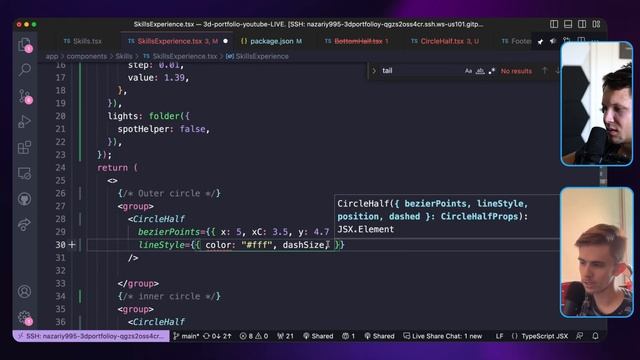Screen dimensions: 640x360
Task: Click the sync changes indicator 0↓ 2↑
Action: click(x=217, y=336)
